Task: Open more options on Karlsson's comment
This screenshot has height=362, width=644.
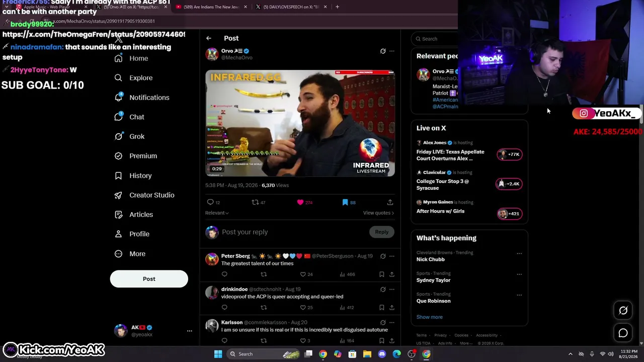Action: click(x=392, y=323)
